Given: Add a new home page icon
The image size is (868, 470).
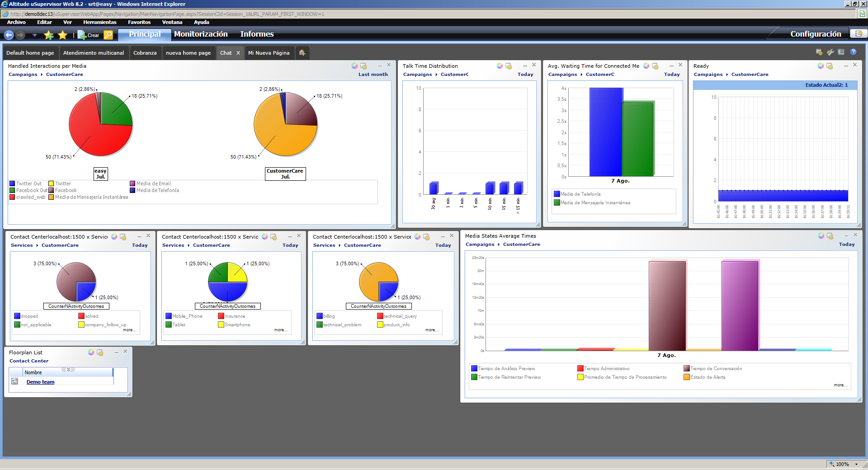Looking at the screenshot, I should pos(302,53).
